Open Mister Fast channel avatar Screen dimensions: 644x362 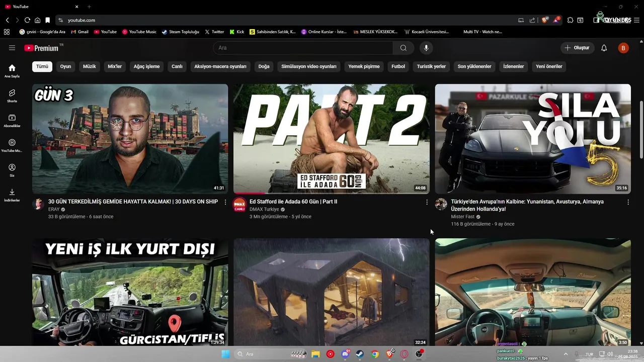click(x=441, y=204)
